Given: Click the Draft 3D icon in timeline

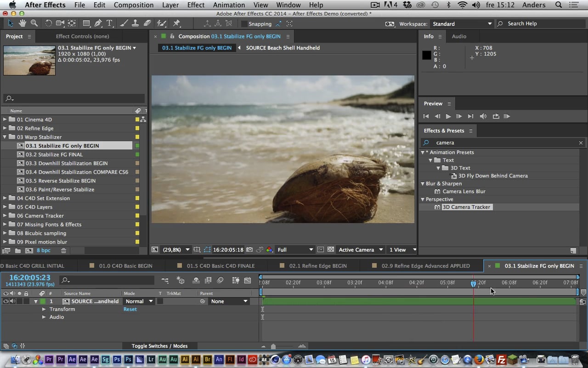Looking at the screenshot, I should [x=181, y=280].
